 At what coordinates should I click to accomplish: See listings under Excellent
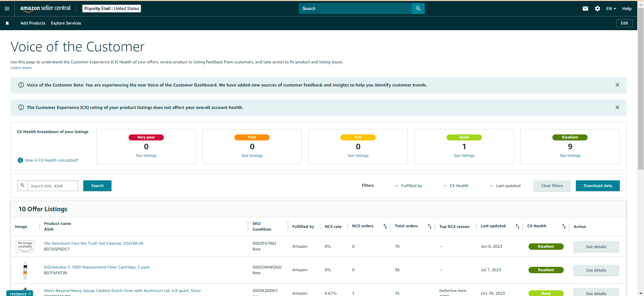click(x=570, y=156)
